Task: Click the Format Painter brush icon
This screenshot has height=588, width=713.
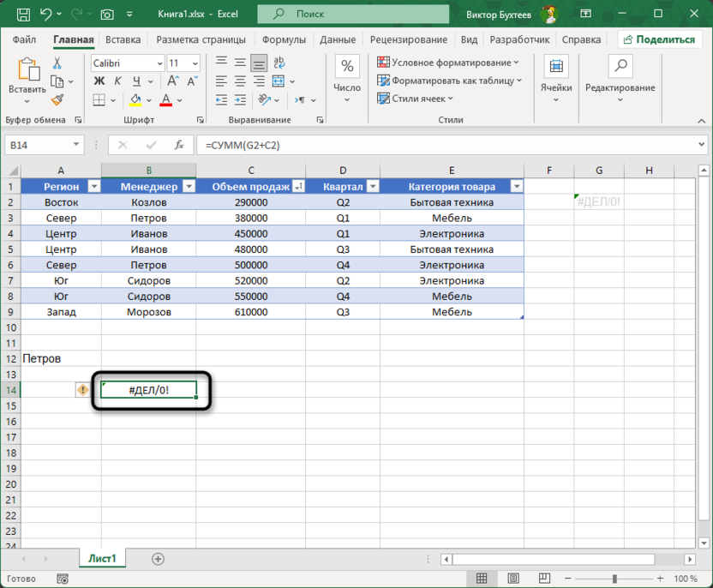Action: [x=57, y=100]
